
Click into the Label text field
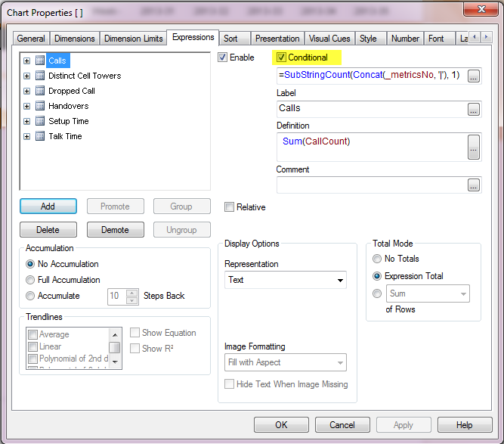click(372, 110)
